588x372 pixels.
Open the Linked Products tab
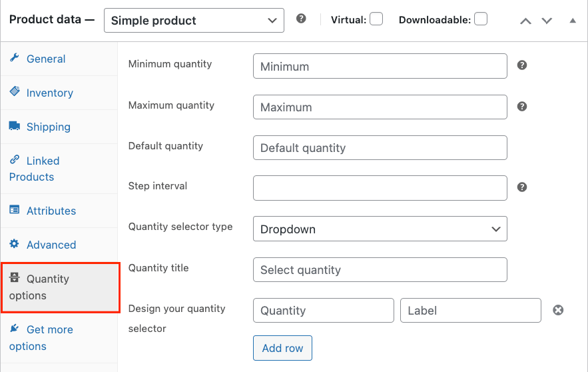click(59, 169)
